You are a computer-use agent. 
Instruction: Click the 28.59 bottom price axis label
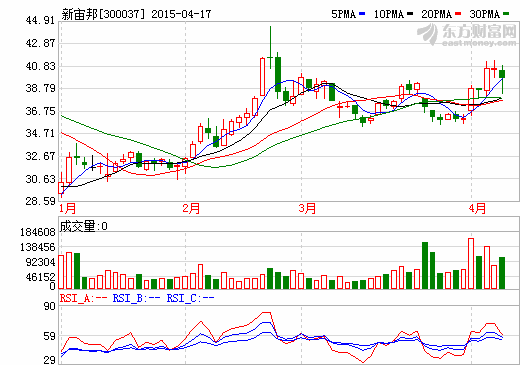point(40,201)
